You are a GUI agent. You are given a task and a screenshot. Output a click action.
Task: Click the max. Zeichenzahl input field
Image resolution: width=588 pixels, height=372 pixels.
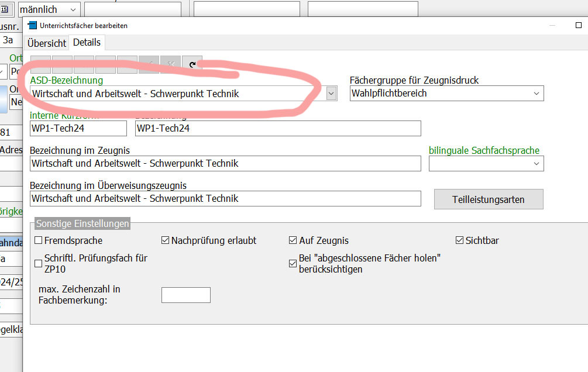click(185, 295)
